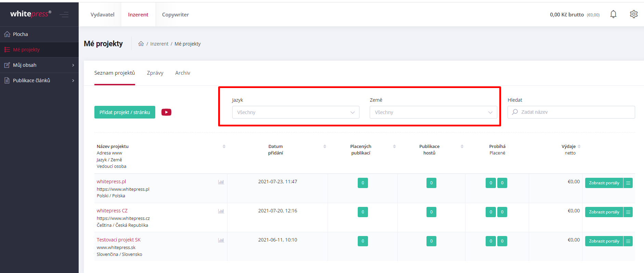The image size is (644, 273).
Task: Sort by Datum přidání column arrows
Action: point(325,146)
